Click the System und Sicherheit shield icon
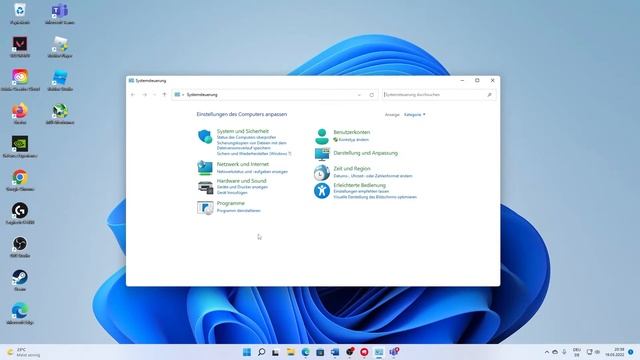This screenshot has height=360, width=640. coord(205,136)
